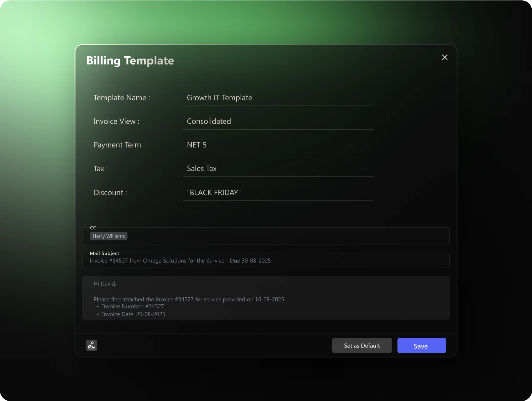
Task: Close the Billing Template dialog
Action: 444,57
